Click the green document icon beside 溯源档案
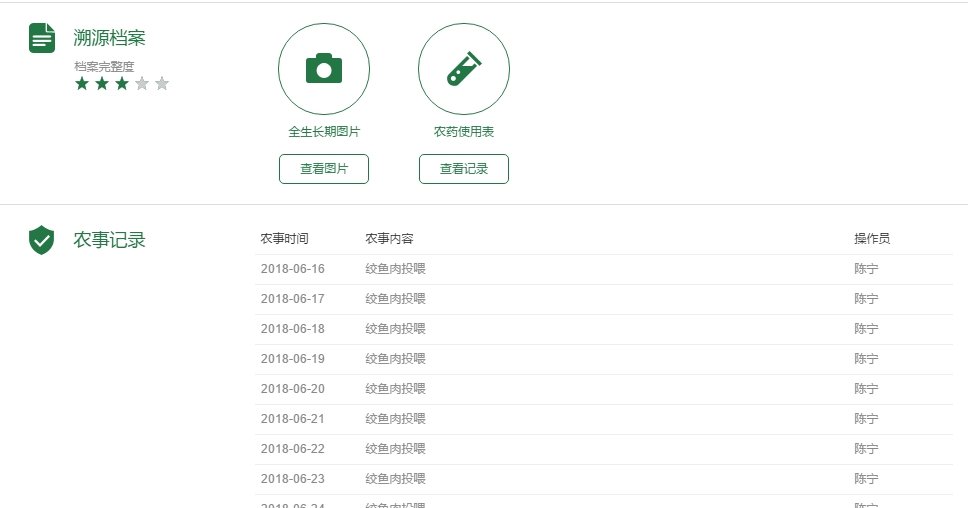This screenshot has width=968, height=508. 42,38
